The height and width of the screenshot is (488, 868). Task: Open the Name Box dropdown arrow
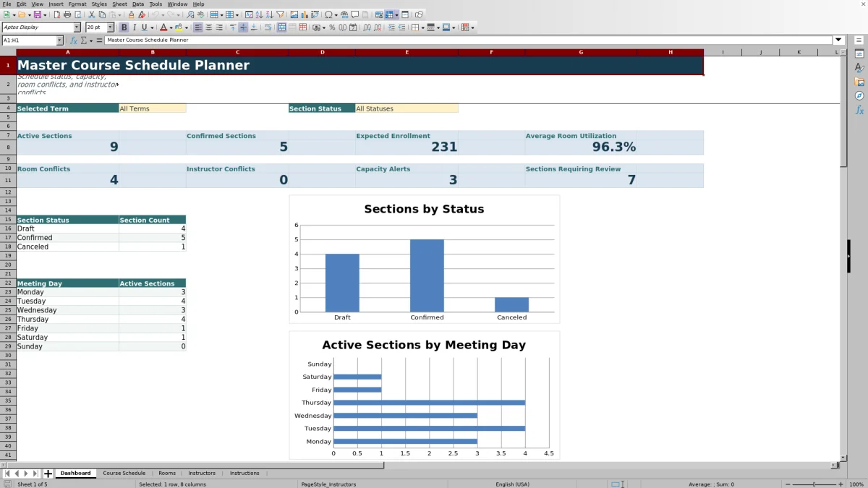pos(59,40)
